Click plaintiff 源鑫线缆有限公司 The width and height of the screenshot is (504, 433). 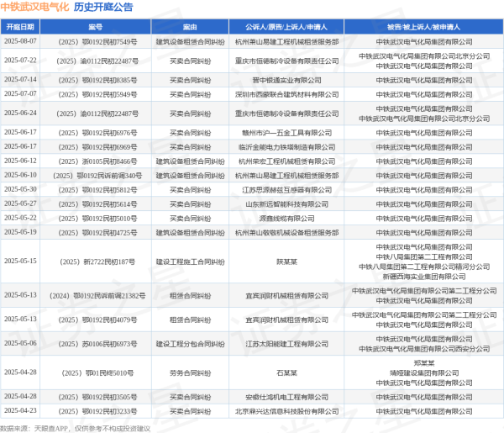tap(286, 219)
